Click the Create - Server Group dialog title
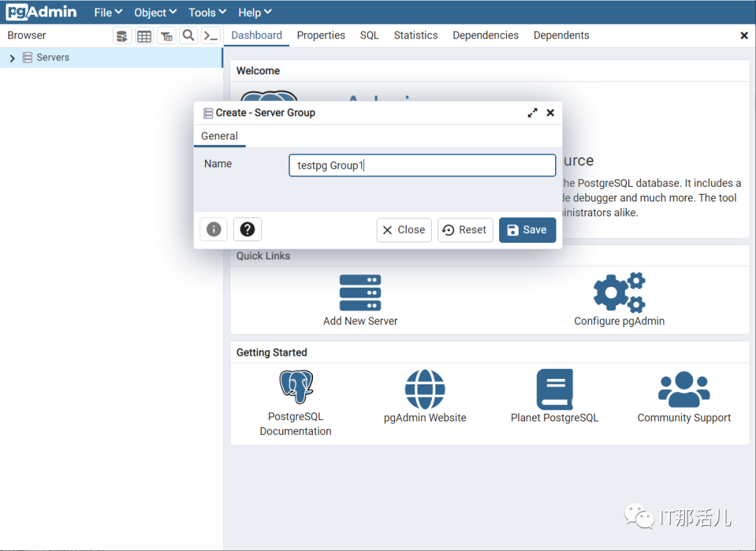 265,113
